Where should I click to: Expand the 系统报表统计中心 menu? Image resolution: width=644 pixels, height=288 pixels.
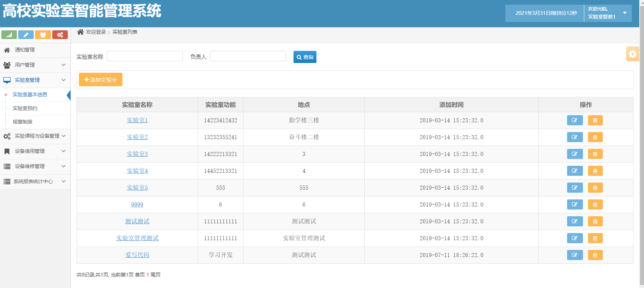35,182
